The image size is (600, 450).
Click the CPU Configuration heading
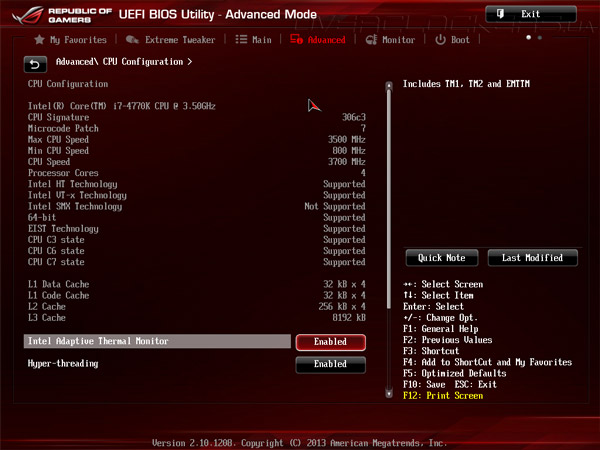click(x=68, y=84)
